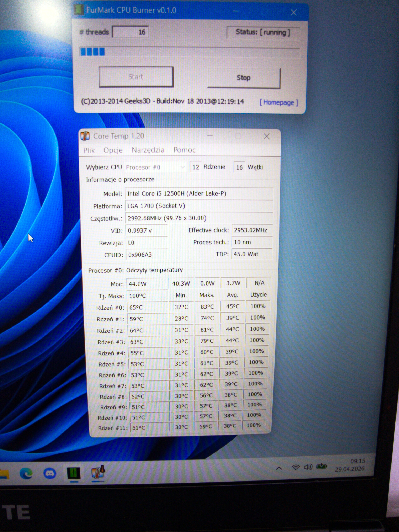Open the Plik menu
This screenshot has width=399, height=532.
[x=89, y=150]
